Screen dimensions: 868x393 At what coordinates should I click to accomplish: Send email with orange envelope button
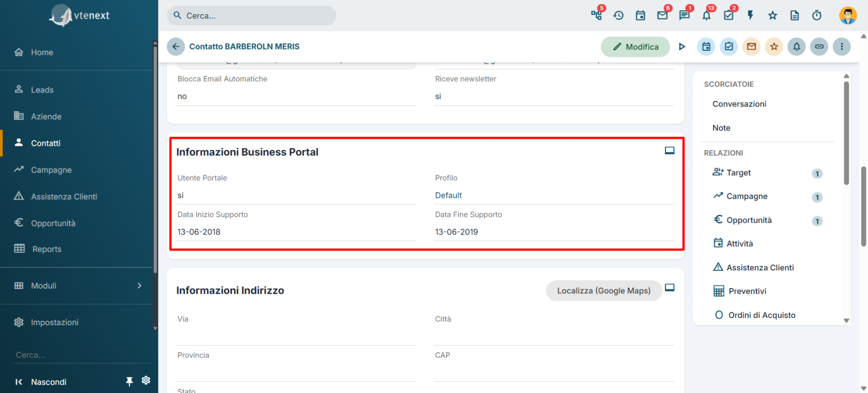pyautogui.click(x=752, y=47)
